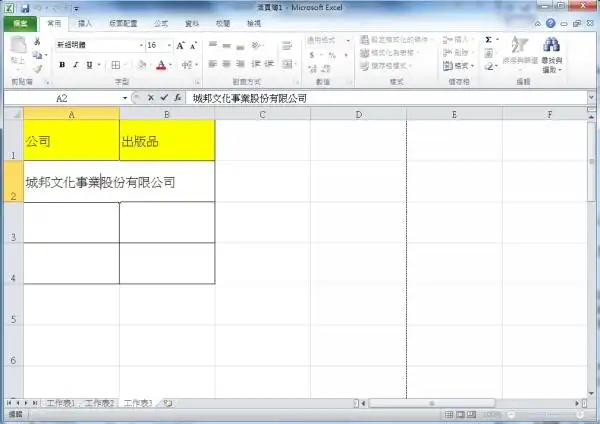
Task: Switch to the 工作表1 sheet tab
Action: 60,403
